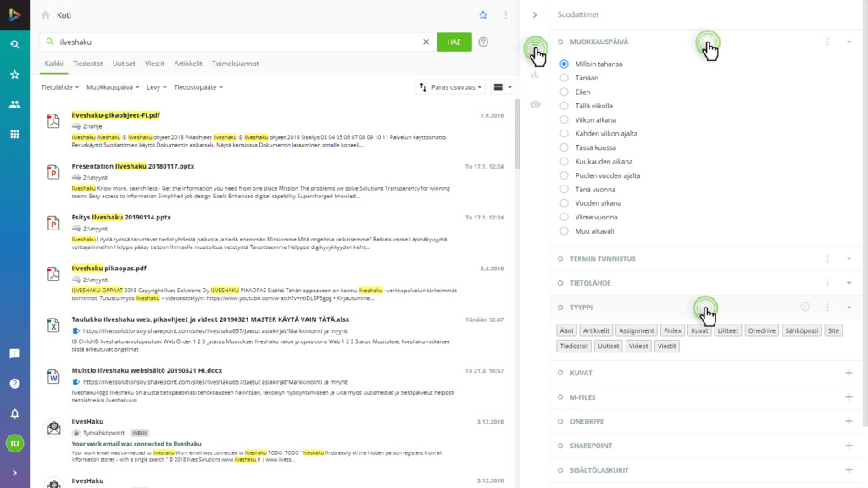The image size is (868, 488).
Task: Open the people icon in sidebar
Action: point(15,104)
